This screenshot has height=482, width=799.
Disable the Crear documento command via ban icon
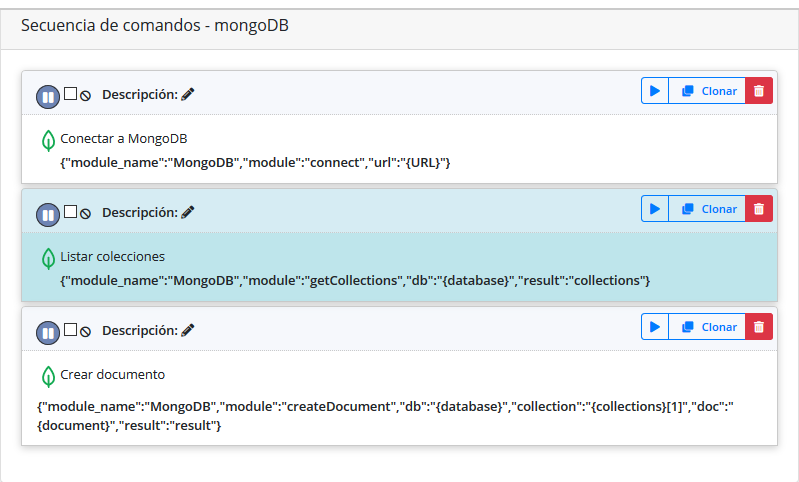click(86, 332)
